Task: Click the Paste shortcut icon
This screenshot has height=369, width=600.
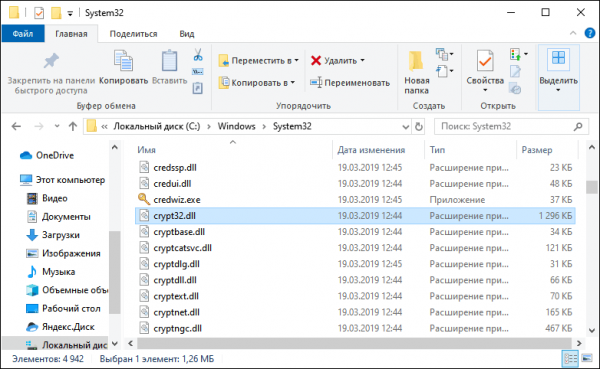Action: [x=197, y=88]
